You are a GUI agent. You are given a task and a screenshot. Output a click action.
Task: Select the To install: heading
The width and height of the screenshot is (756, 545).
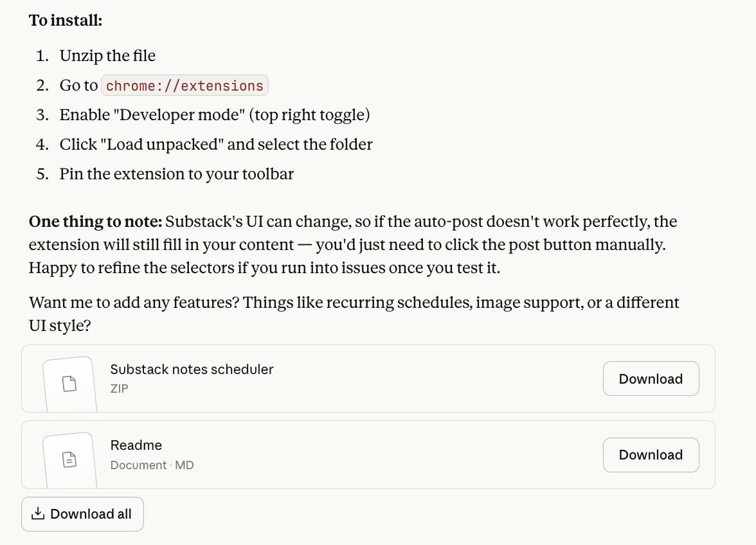(x=66, y=20)
